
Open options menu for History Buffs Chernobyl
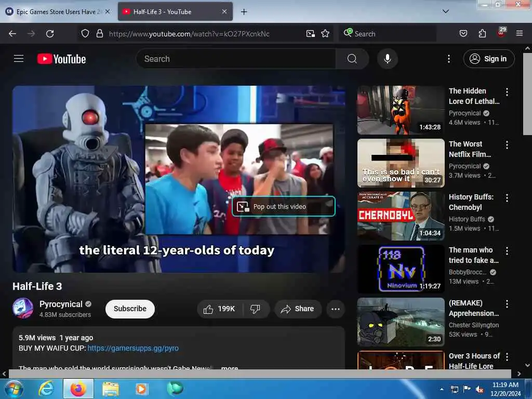507,198
